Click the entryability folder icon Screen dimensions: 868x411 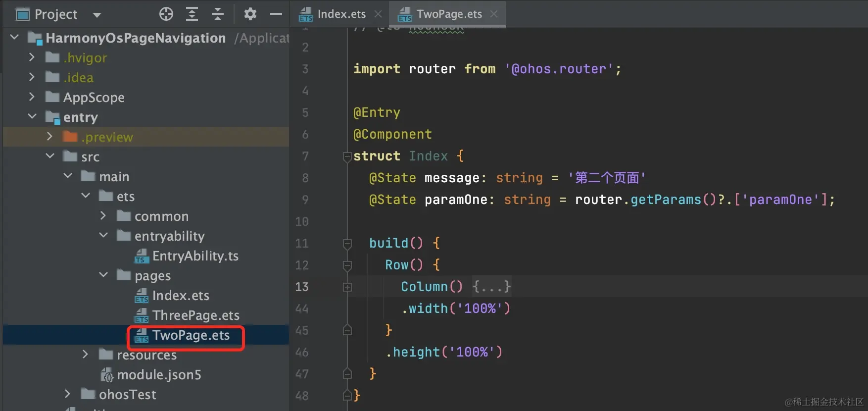pos(124,236)
